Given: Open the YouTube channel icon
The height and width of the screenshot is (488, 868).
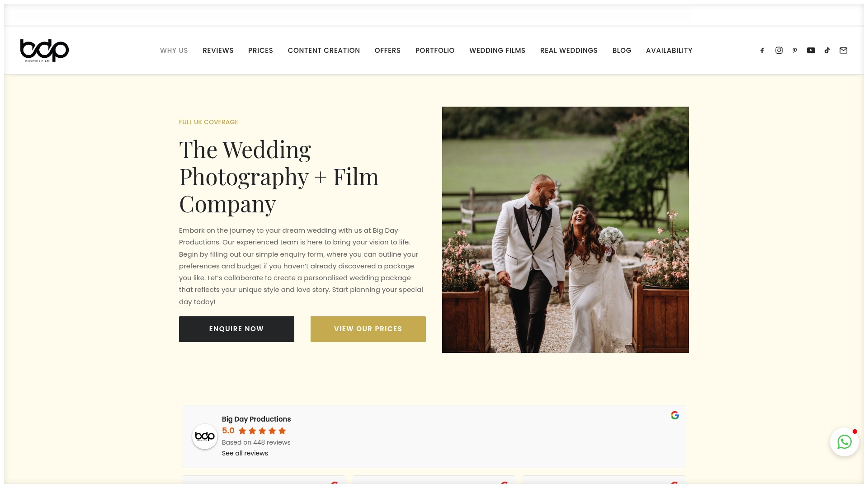Looking at the screenshot, I should click(811, 50).
